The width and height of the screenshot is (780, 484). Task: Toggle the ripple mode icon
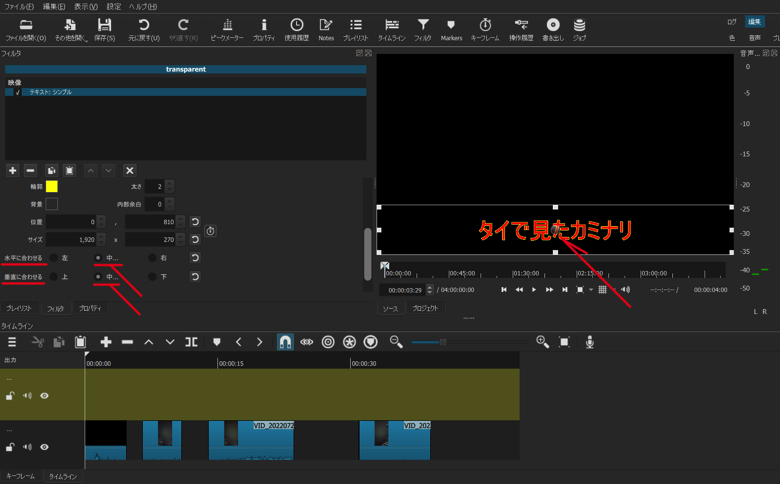pyautogui.click(x=328, y=342)
